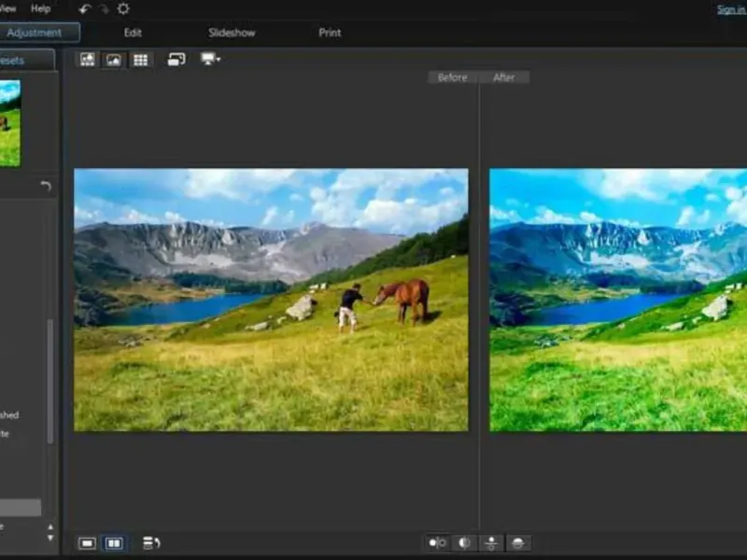Click the redo arrow icon

pos(104,8)
